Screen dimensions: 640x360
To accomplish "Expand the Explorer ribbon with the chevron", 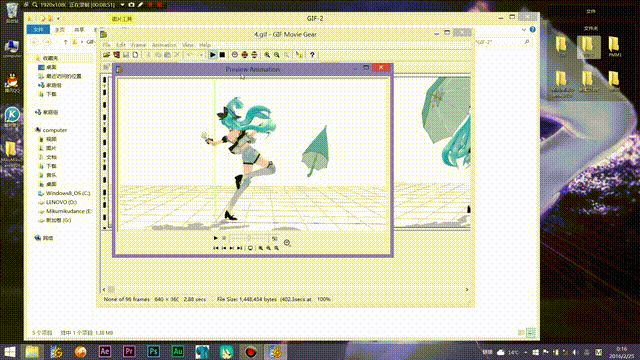I will pyautogui.click(x=524, y=30).
